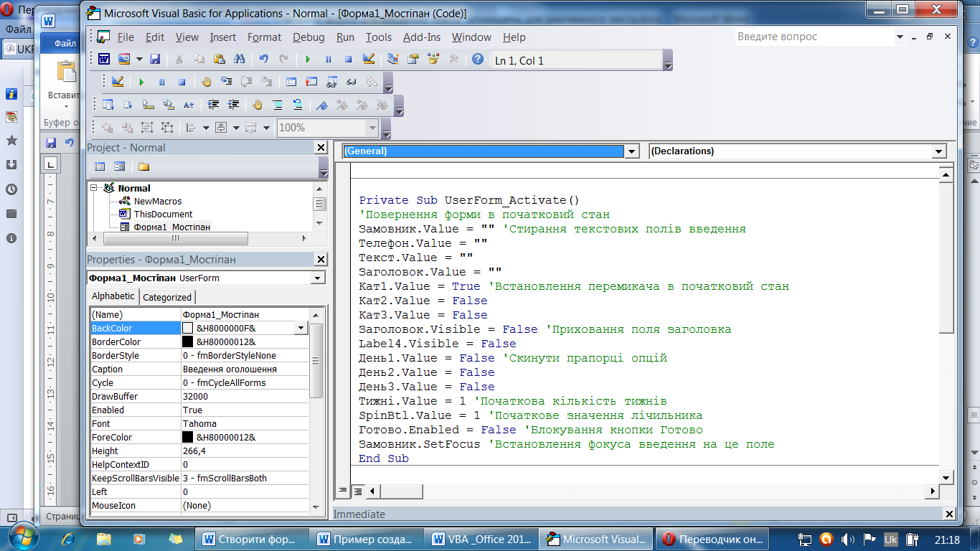
Task: Click View Code icon in Project panel
Action: click(x=100, y=166)
